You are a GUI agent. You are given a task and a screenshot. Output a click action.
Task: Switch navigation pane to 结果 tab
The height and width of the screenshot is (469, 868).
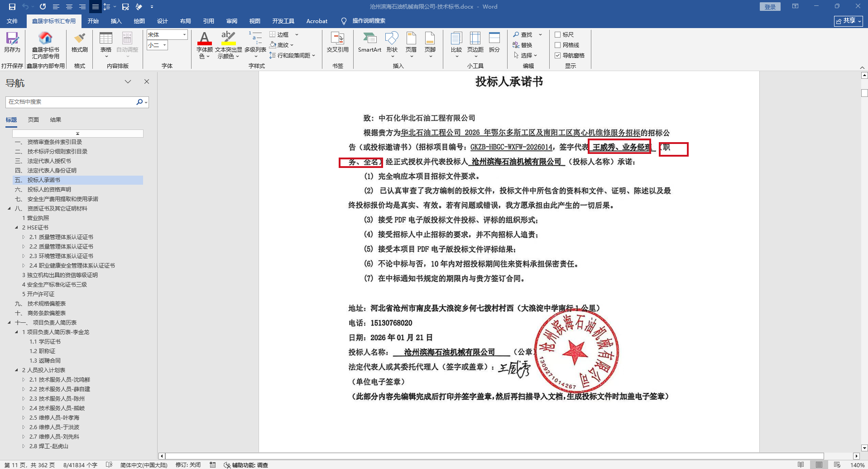pyautogui.click(x=56, y=120)
